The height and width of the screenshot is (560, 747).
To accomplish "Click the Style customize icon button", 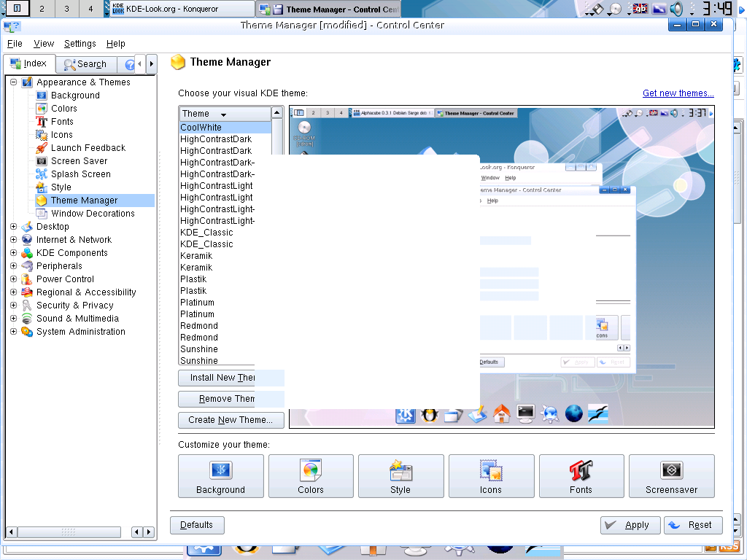I will (400, 476).
